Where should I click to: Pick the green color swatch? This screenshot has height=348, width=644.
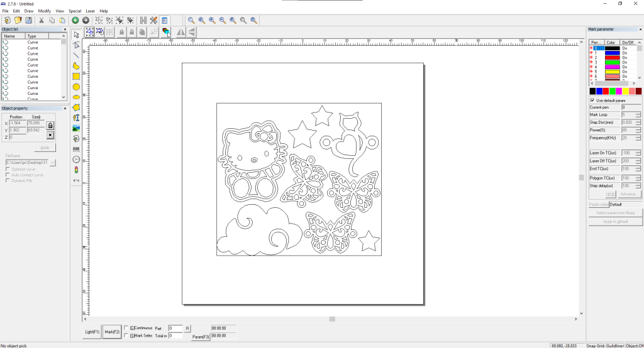(x=613, y=92)
